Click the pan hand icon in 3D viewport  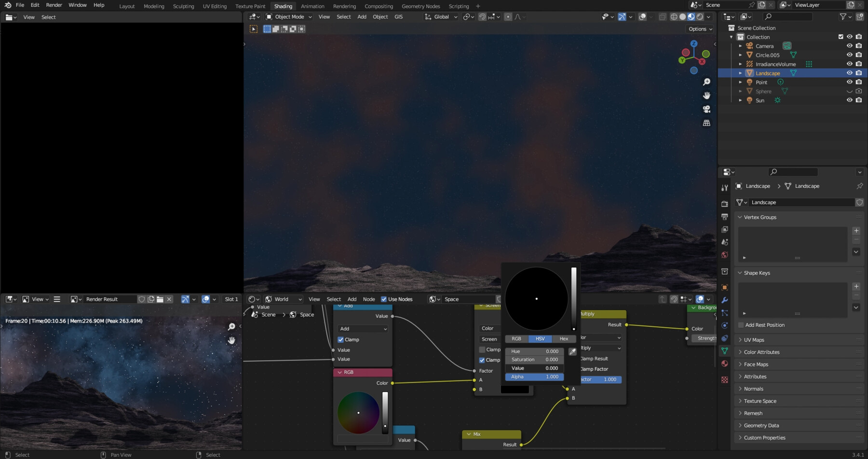[x=706, y=96]
